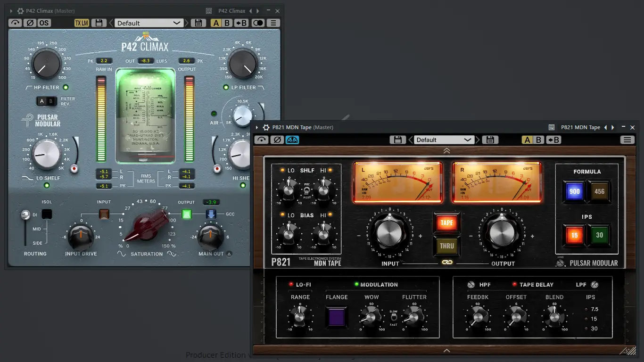Toggle the Lo Shelf LED in P42 Climax
This screenshot has width=644, height=362.
tap(47, 185)
